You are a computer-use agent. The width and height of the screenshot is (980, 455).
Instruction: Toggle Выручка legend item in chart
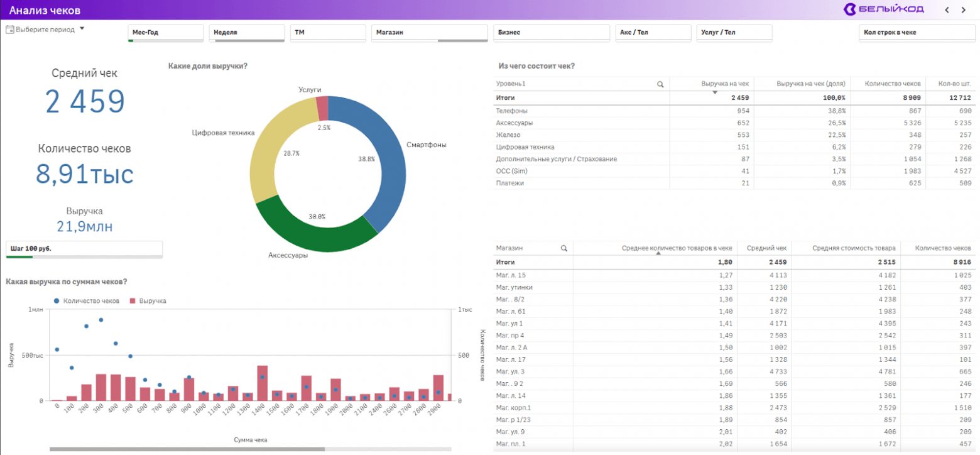coord(148,301)
